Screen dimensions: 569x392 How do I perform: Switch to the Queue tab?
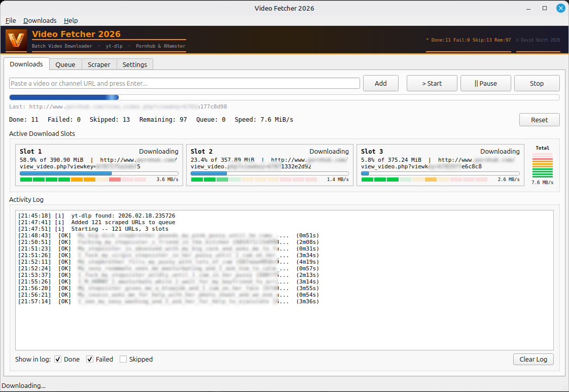pos(65,64)
